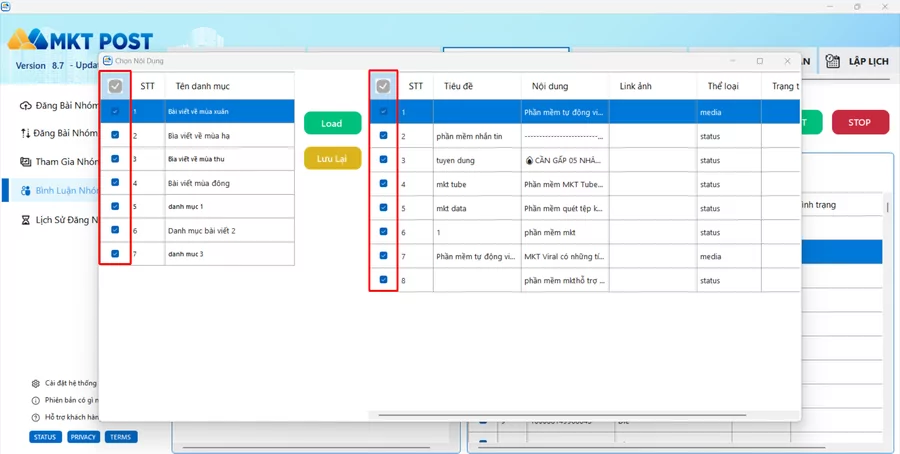Click Link ảnh column header
The height and width of the screenshot is (454, 900).
click(x=635, y=86)
